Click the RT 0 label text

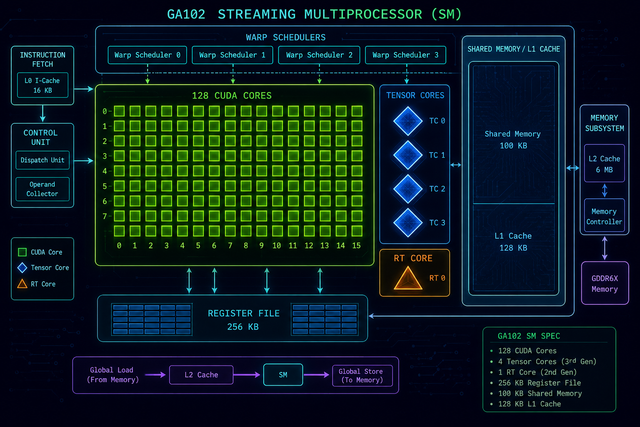[x=437, y=278]
